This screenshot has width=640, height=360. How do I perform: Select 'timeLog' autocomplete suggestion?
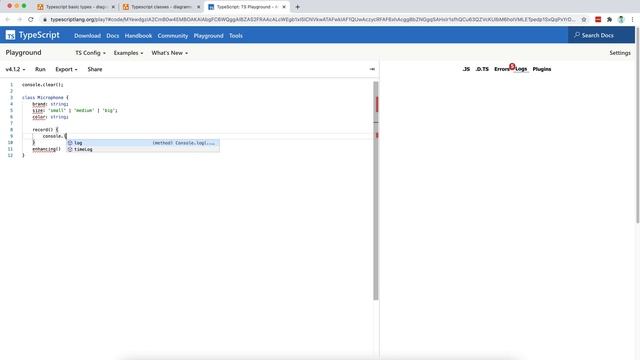(143, 149)
